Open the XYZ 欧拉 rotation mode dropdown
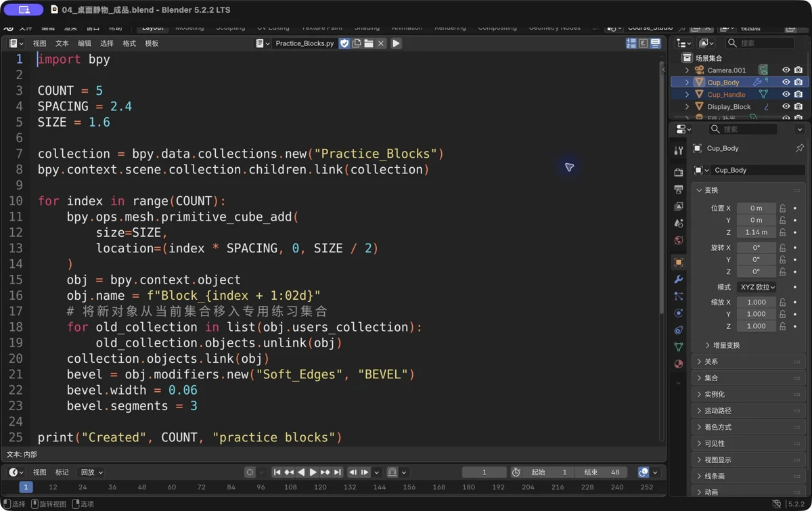The width and height of the screenshot is (812, 511). click(x=757, y=287)
